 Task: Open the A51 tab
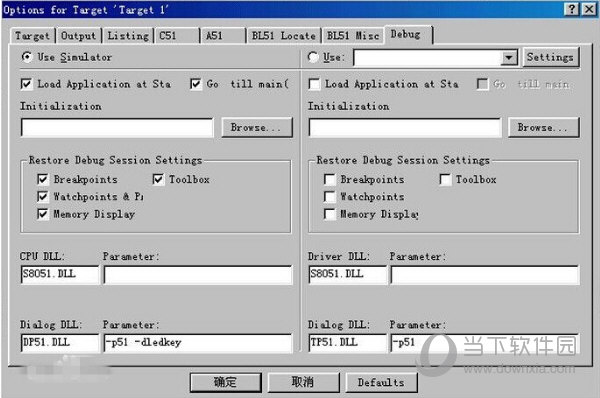click(223, 36)
